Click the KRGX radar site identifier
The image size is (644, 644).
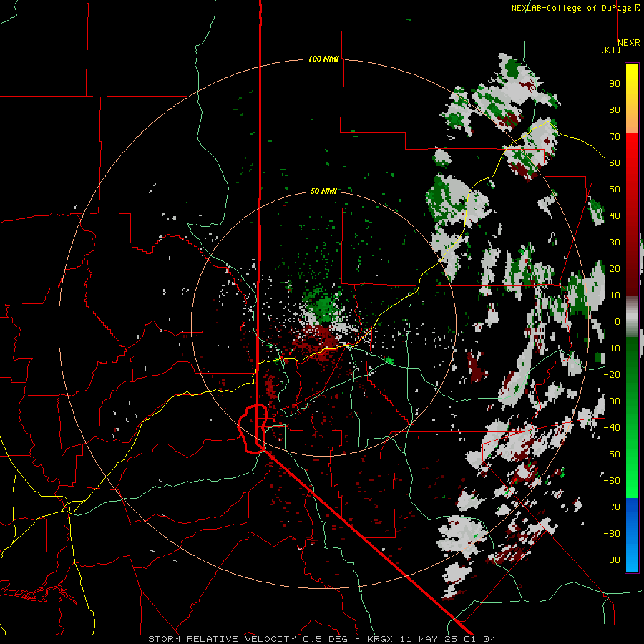tap(379, 639)
